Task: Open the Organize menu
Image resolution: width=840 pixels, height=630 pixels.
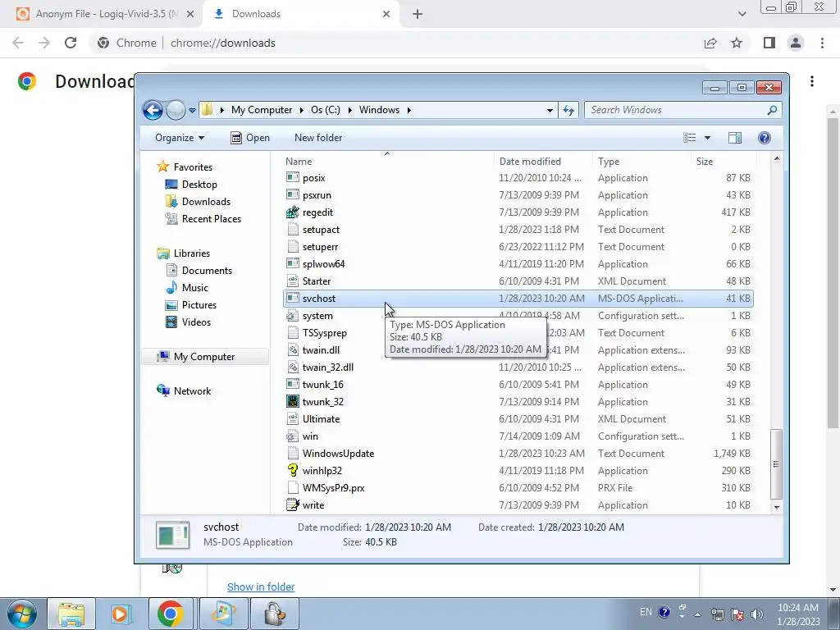Action: (180, 138)
